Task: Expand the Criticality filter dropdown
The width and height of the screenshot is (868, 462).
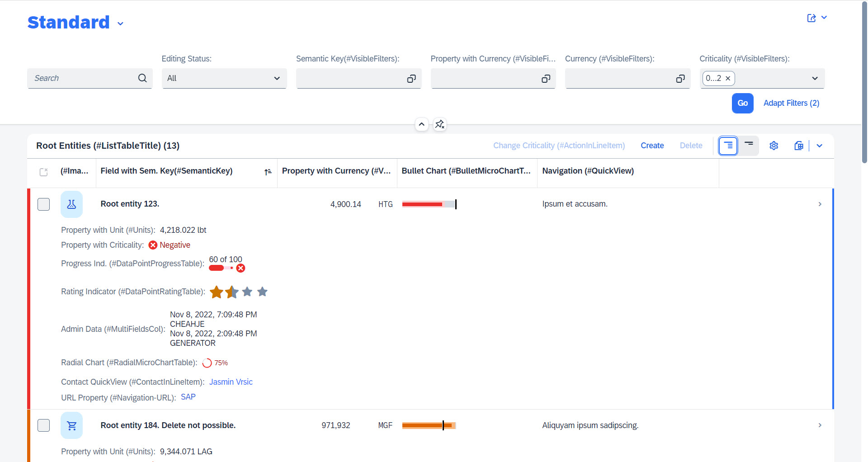Action: [815, 79]
